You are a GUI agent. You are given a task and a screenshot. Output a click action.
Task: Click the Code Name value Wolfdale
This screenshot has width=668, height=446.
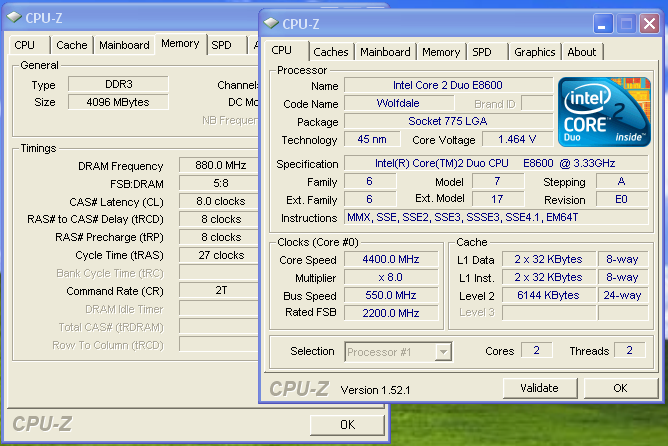[398, 104]
